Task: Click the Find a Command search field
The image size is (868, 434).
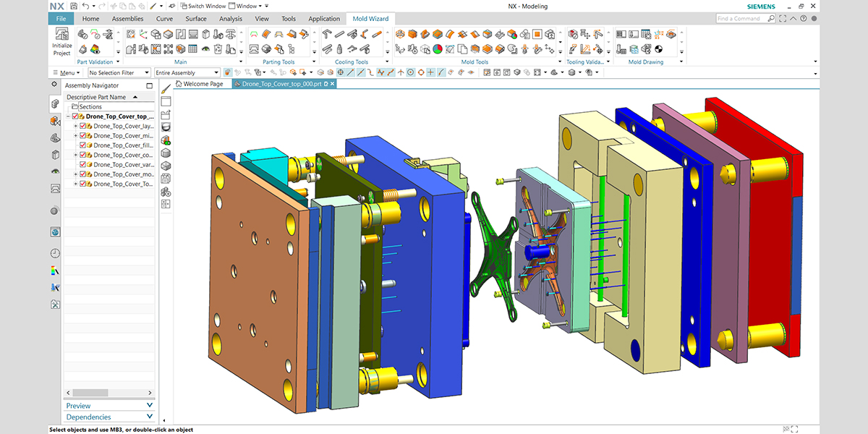Action: [x=746, y=18]
